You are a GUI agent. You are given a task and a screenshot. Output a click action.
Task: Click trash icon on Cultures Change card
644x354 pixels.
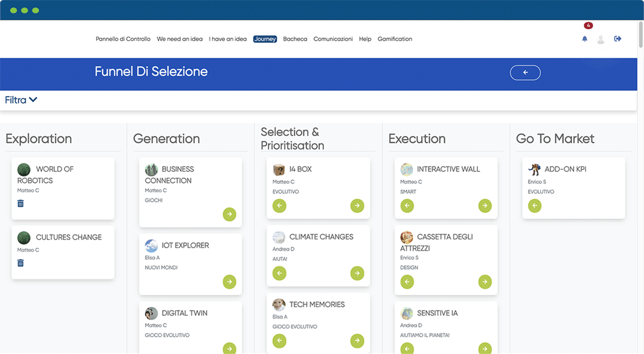pyautogui.click(x=20, y=263)
